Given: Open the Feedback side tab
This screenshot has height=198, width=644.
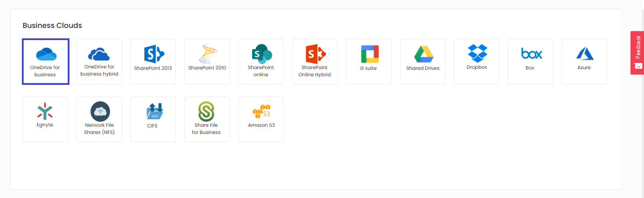Looking at the screenshot, I should [637, 53].
